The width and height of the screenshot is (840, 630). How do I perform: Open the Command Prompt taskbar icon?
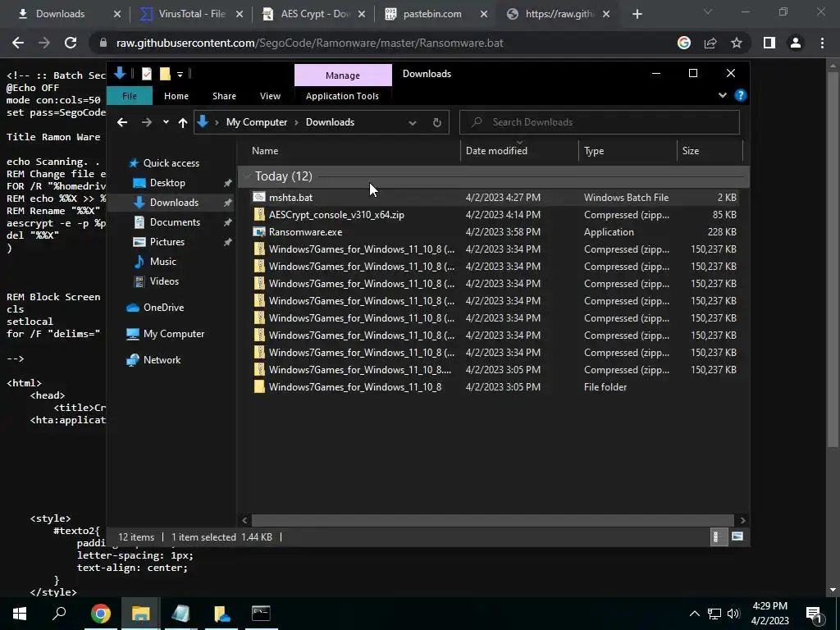click(261, 614)
